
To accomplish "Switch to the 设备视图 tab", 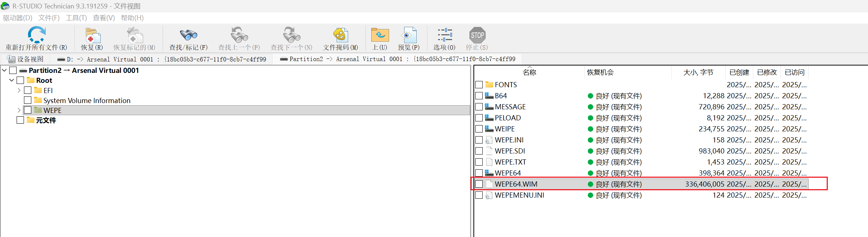I will point(26,59).
